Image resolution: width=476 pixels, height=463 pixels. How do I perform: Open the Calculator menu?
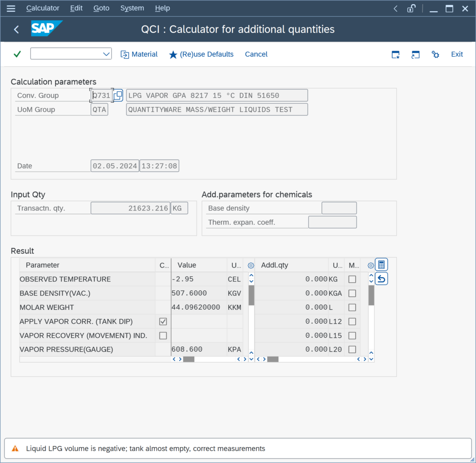pyautogui.click(x=42, y=8)
